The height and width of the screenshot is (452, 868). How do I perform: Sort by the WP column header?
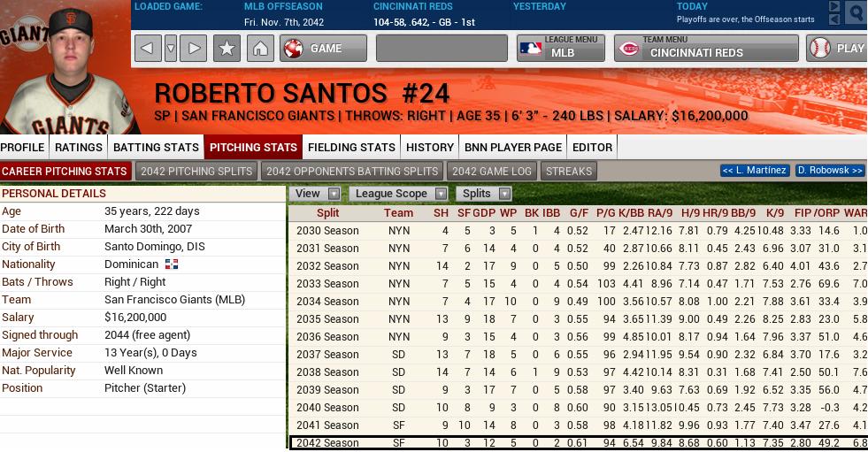click(508, 213)
